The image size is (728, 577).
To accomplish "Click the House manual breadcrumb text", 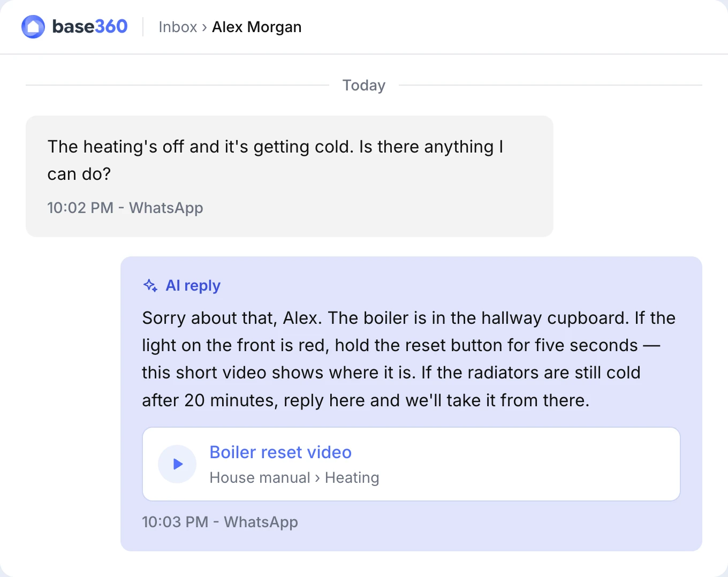I will pos(260,477).
